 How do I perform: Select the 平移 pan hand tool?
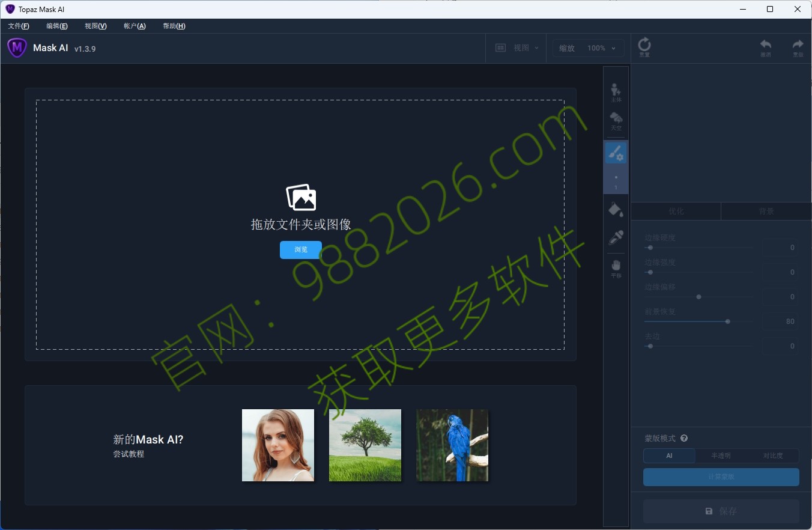click(616, 269)
